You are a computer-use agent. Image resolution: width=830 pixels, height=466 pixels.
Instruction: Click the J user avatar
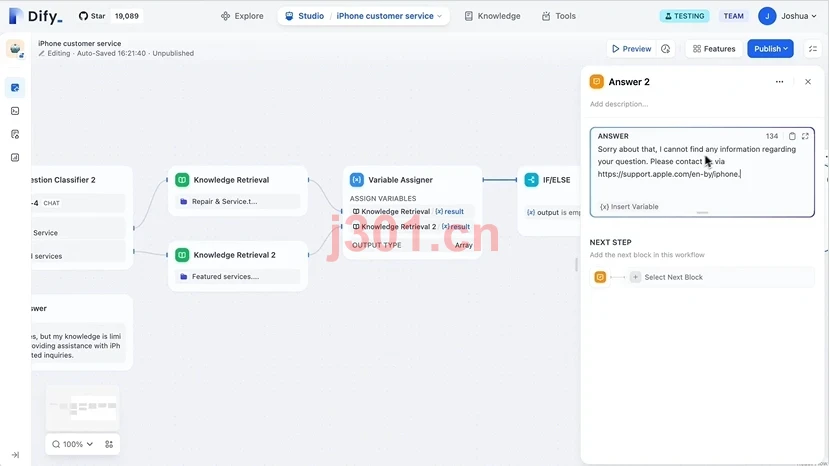click(767, 16)
